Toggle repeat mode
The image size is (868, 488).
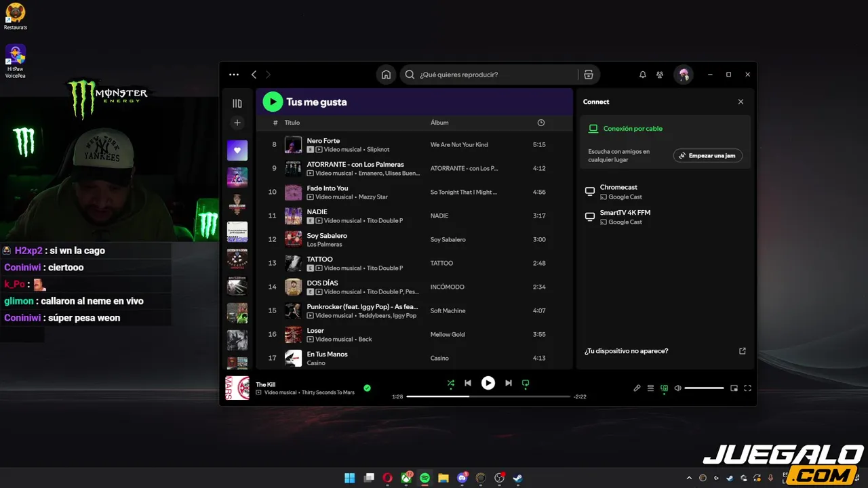tap(526, 383)
